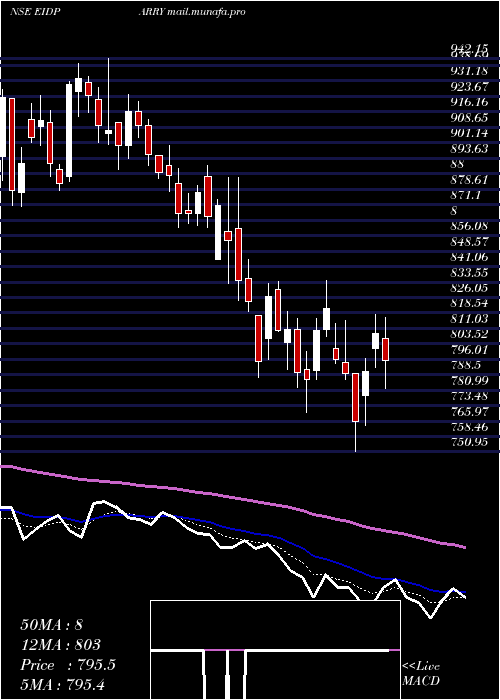
Task: Select the 893.63 axis value
Action: [x=469, y=149]
